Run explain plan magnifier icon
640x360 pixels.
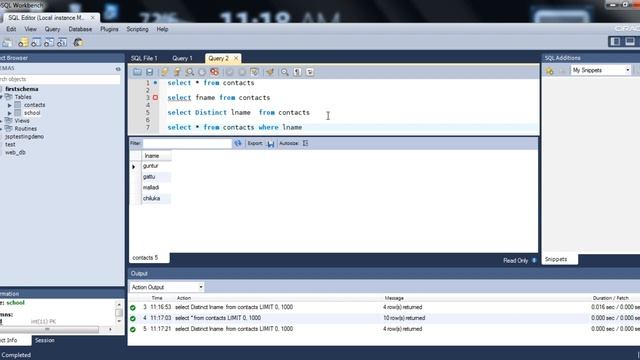[190, 72]
